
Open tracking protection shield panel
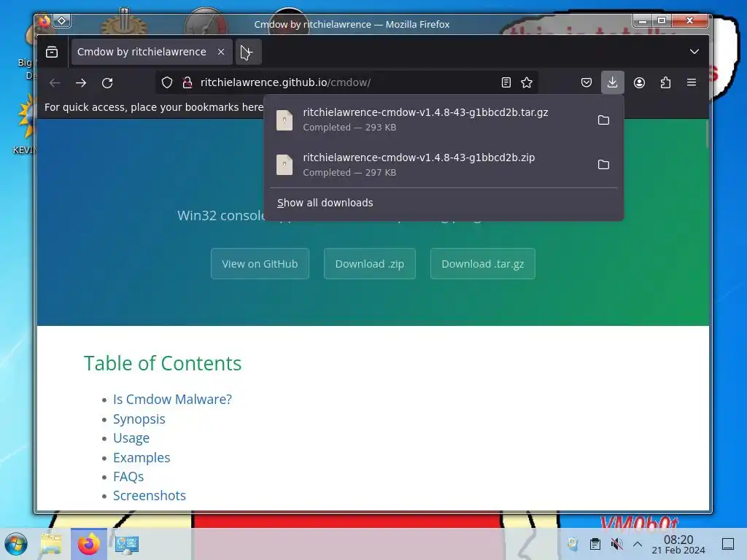coord(167,83)
